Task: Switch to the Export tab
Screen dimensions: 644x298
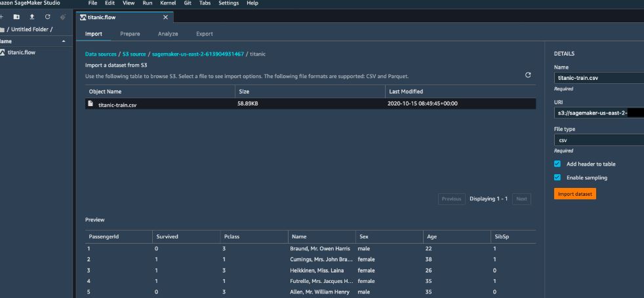Action: pos(205,33)
